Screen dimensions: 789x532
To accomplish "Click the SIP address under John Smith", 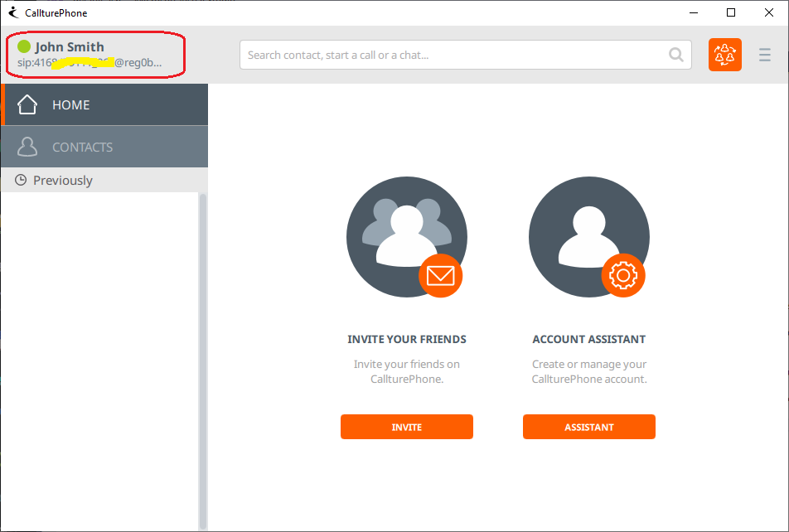I will [90, 62].
